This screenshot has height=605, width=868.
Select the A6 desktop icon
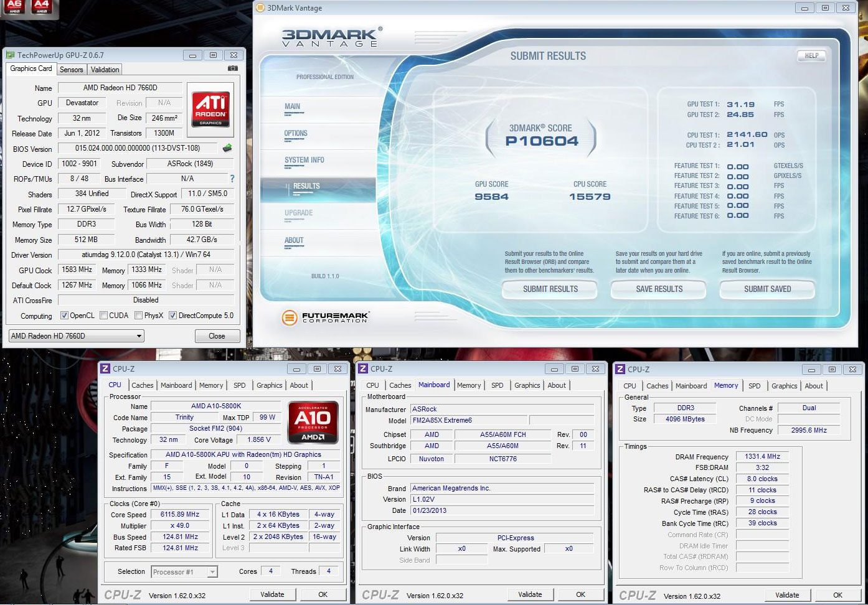point(14,7)
